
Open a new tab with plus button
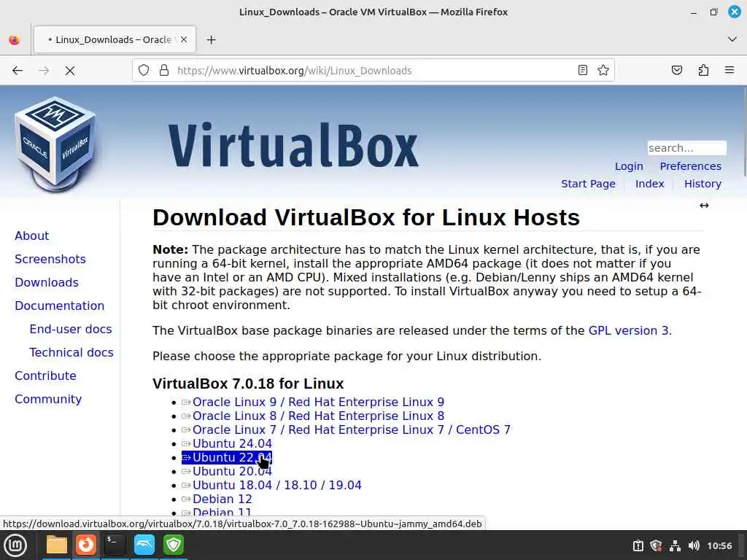click(x=211, y=39)
